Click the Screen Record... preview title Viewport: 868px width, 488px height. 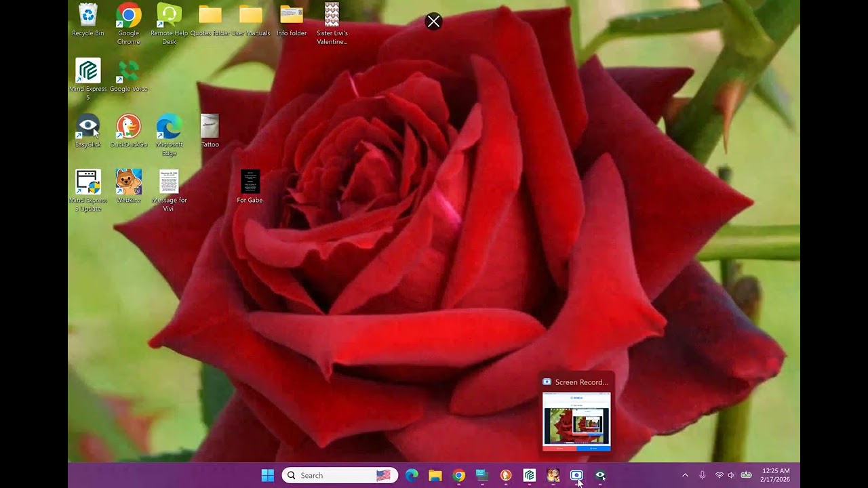581,382
